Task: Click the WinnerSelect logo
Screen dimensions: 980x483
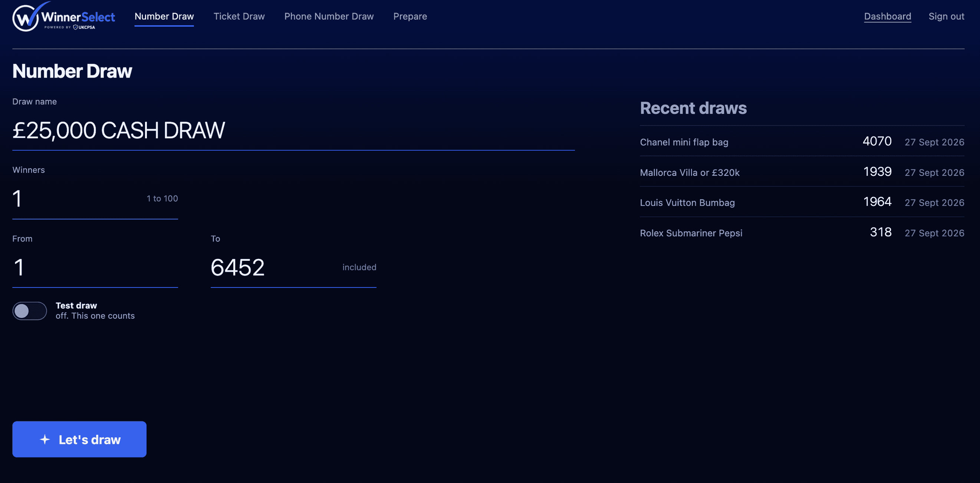Action: [x=63, y=17]
